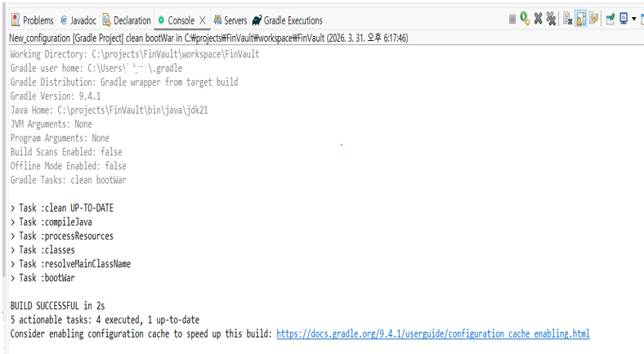Click the Display Selected Console monitor icon
The width and height of the screenshot is (644, 354).
(x=624, y=19)
